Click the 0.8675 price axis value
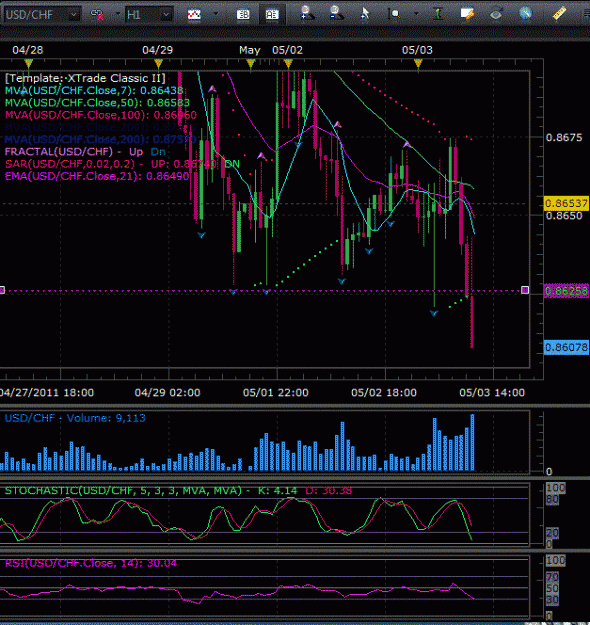This screenshot has width=590, height=625. tap(564, 138)
